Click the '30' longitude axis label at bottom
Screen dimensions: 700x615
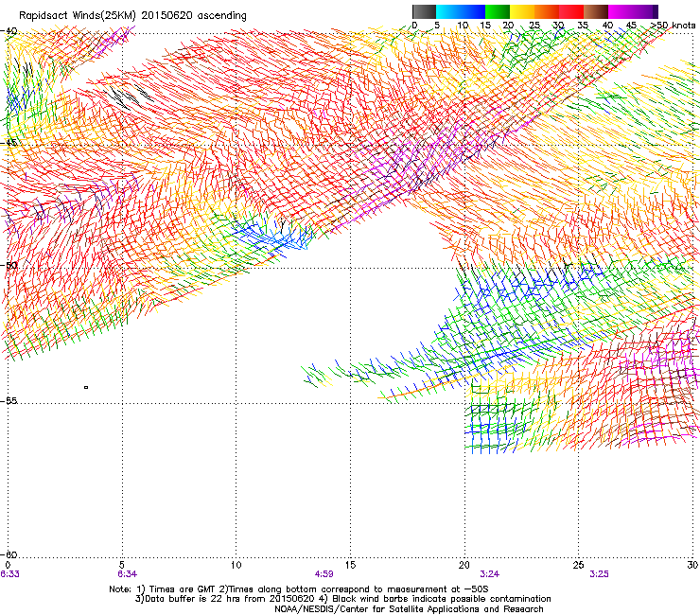pyautogui.click(x=692, y=565)
